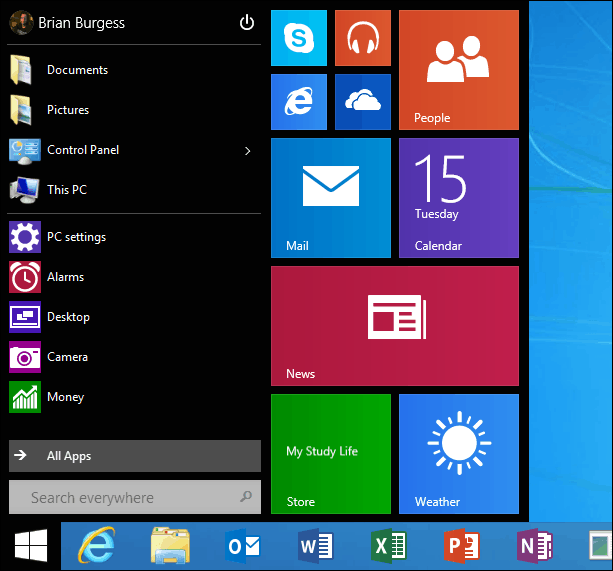The image size is (613, 571).
Task: Launch PowerPoint from the taskbar
Action: 462,546
